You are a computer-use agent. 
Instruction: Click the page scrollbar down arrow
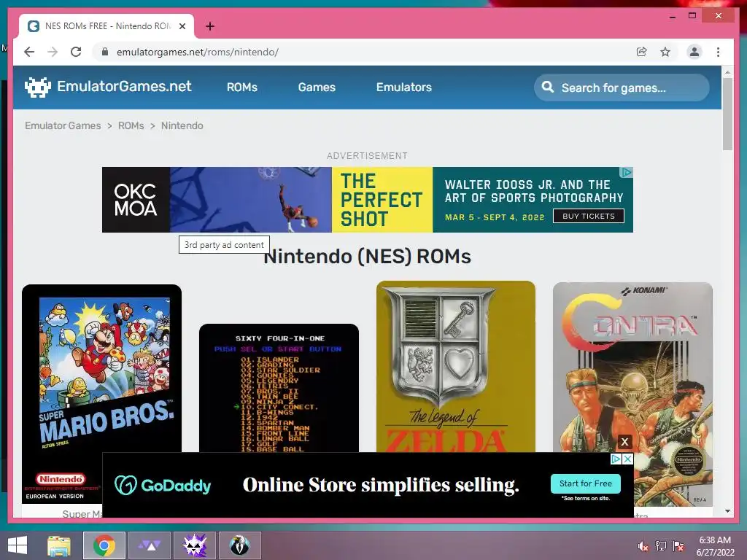coord(727,511)
